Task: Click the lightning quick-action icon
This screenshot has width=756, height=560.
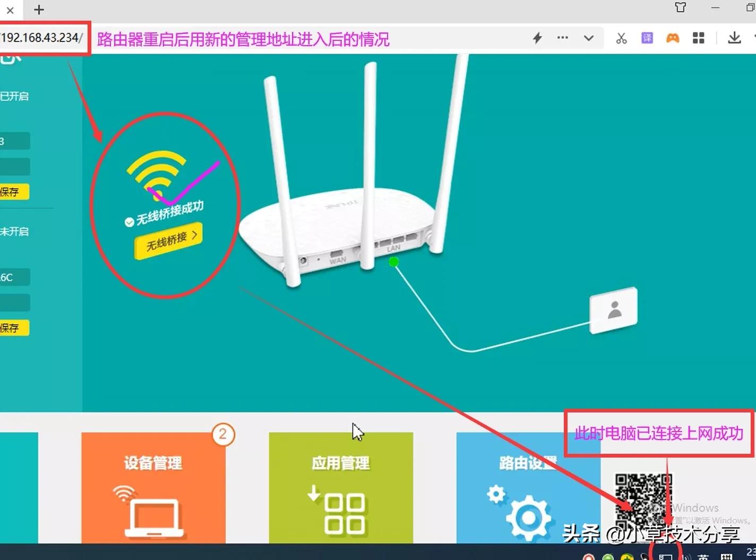Action: (537, 38)
